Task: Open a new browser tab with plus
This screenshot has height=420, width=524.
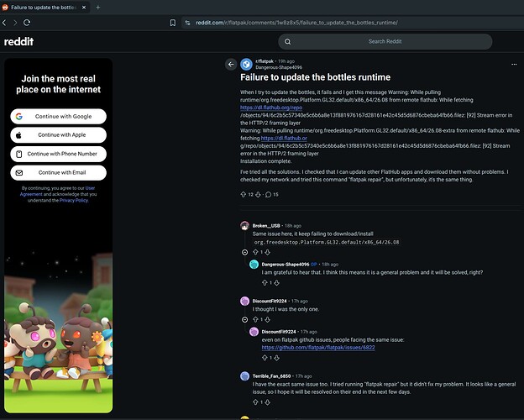Action: tap(98, 7)
